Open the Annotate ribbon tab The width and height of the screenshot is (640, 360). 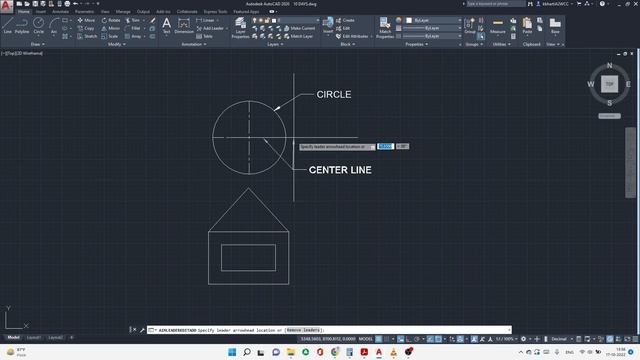(60, 12)
